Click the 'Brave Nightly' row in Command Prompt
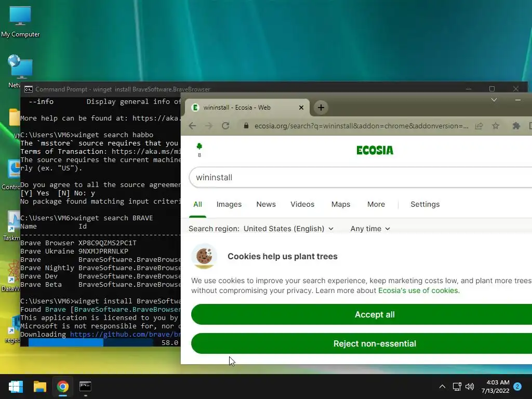Image resolution: width=532 pixels, height=399 pixels. pos(100,268)
